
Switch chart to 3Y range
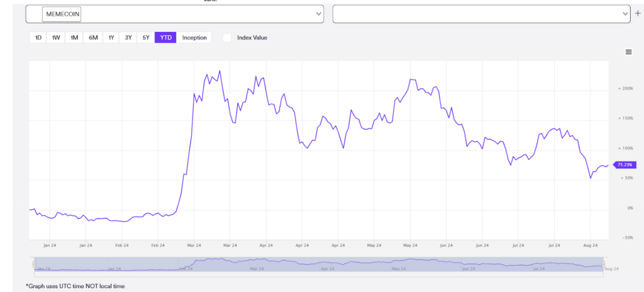click(128, 38)
